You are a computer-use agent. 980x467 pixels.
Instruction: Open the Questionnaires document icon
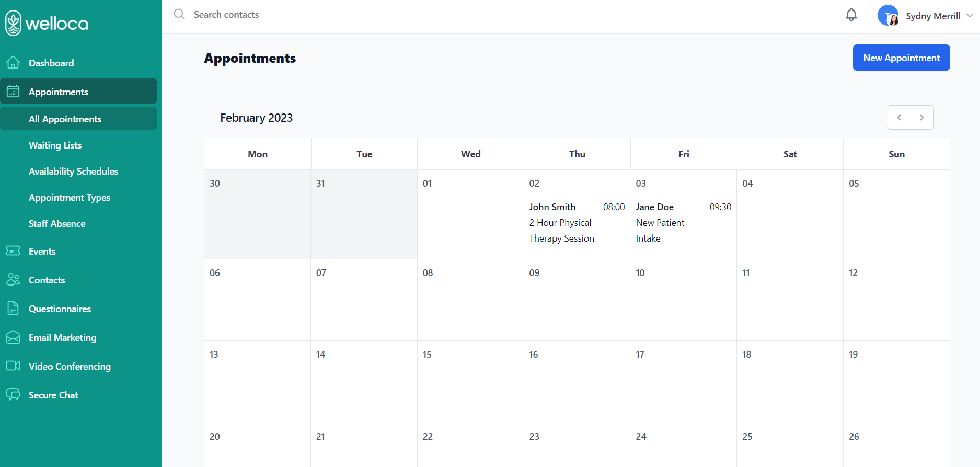click(x=13, y=309)
